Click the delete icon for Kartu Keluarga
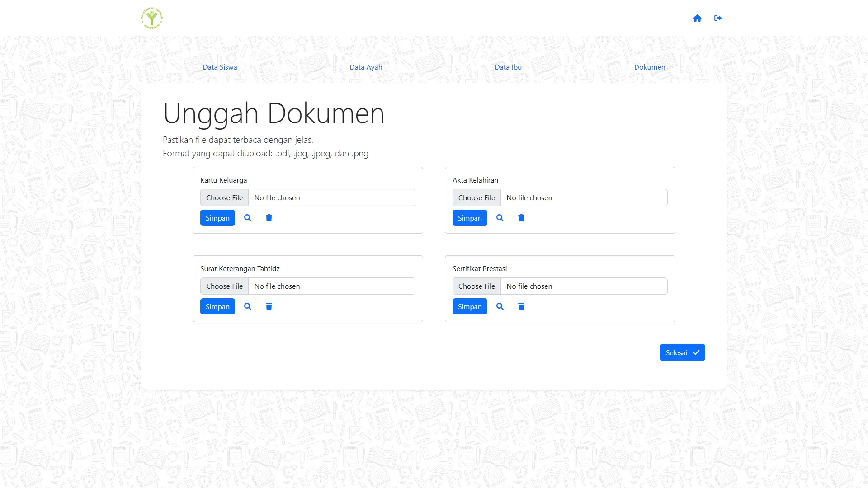Image resolution: width=868 pixels, height=488 pixels. tap(269, 217)
